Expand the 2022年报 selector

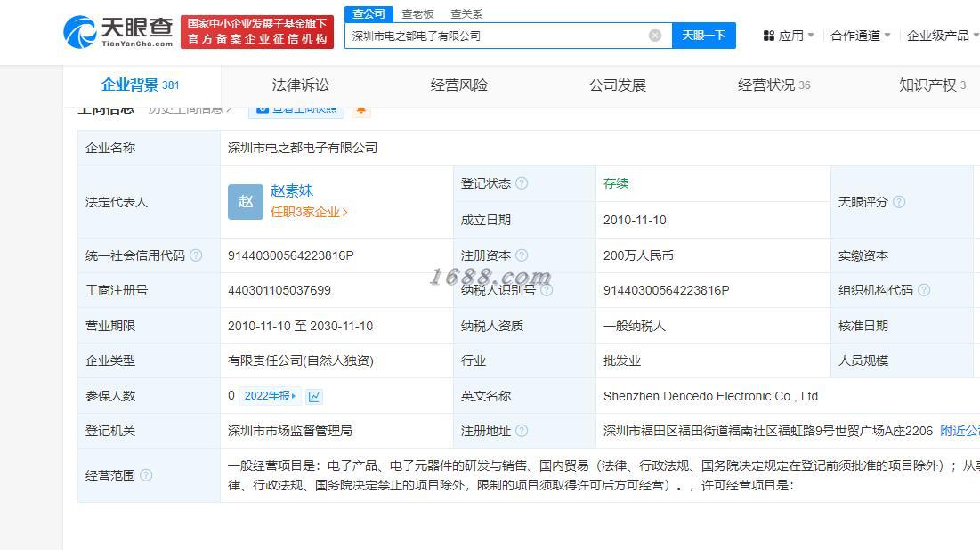click(x=270, y=396)
